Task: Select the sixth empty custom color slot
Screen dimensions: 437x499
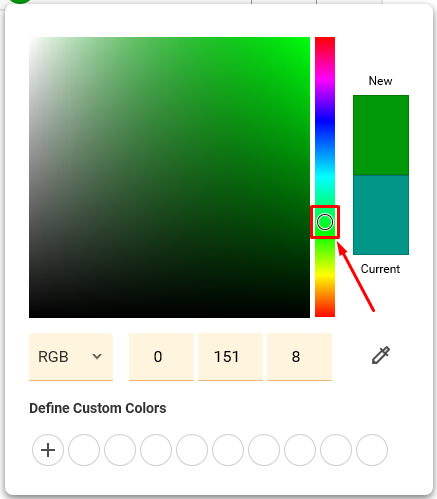Action: [264, 450]
